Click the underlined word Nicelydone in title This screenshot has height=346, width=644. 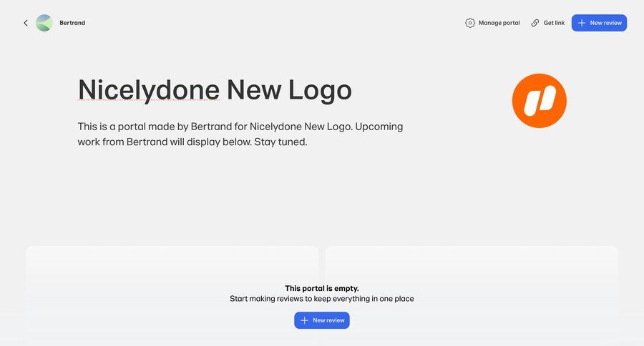tap(148, 90)
